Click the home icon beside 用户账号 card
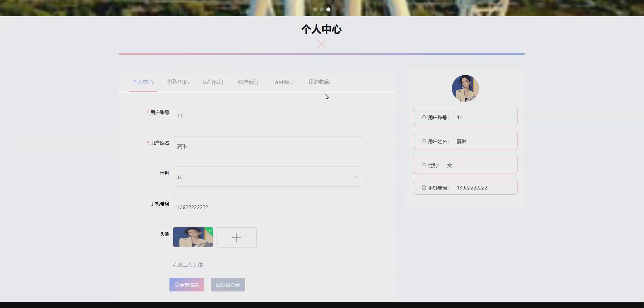Viewport: 644px width, 308px height. 423,118
